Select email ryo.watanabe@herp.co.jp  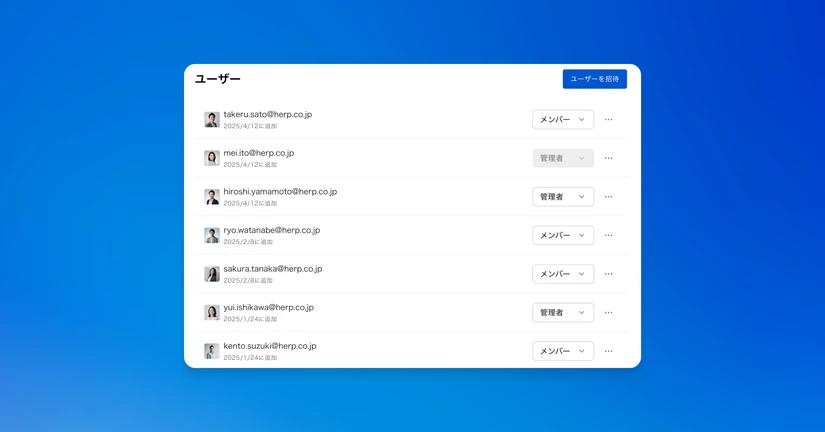(x=271, y=230)
